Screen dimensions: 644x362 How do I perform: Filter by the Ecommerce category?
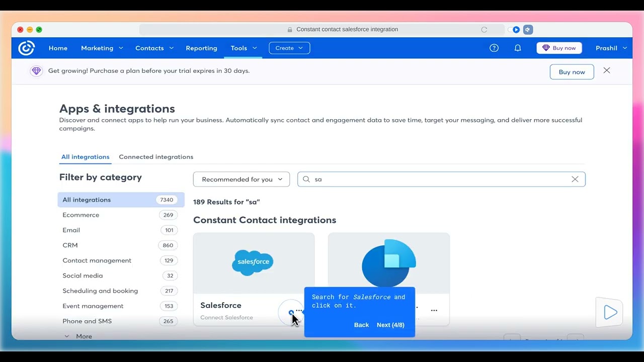121,215
